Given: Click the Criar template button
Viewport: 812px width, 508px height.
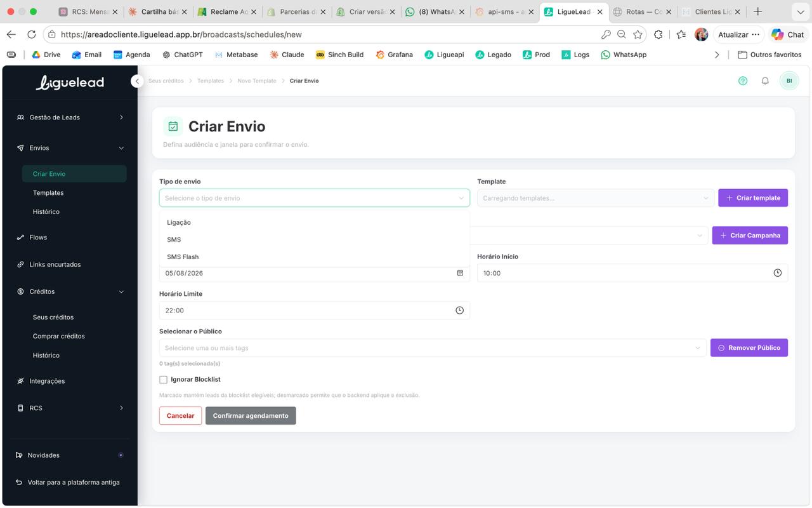Looking at the screenshot, I should point(753,198).
